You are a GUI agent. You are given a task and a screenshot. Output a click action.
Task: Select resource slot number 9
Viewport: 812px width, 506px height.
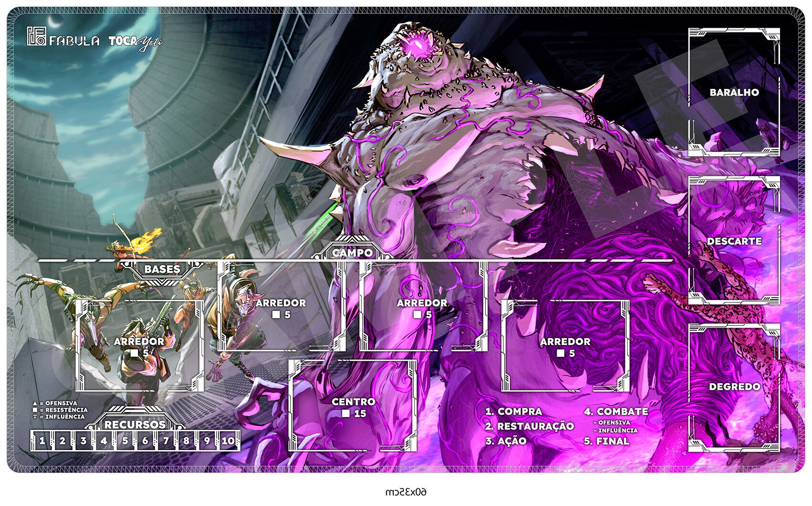207,441
